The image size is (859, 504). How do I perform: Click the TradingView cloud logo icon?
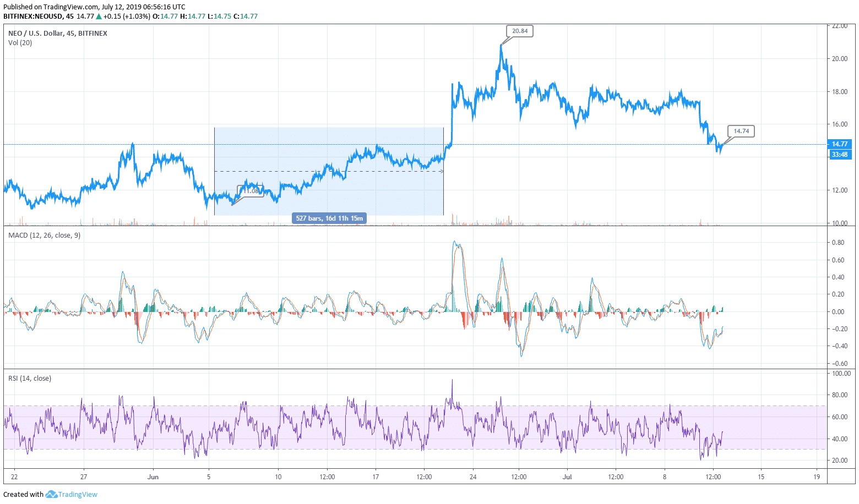coord(51,494)
